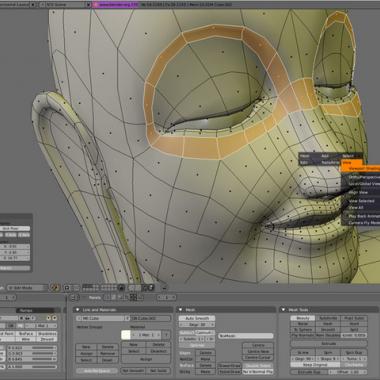Collapse the Mesh Tools panel triangle
The image size is (380, 380).
tap(283, 310)
